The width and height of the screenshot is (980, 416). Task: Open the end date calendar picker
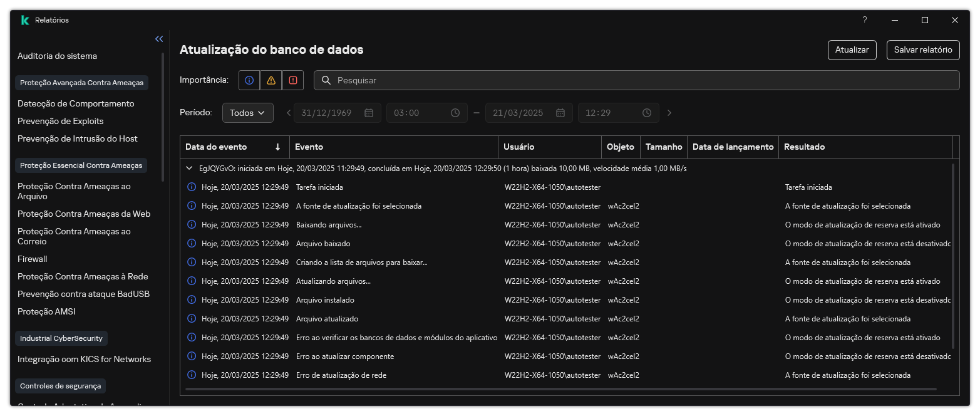click(x=559, y=113)
